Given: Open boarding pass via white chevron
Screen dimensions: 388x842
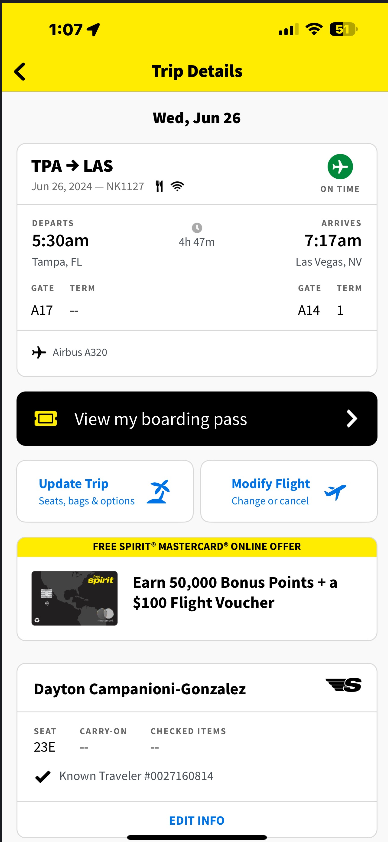Looking at the screenshot, I should (x=352, y=418).
